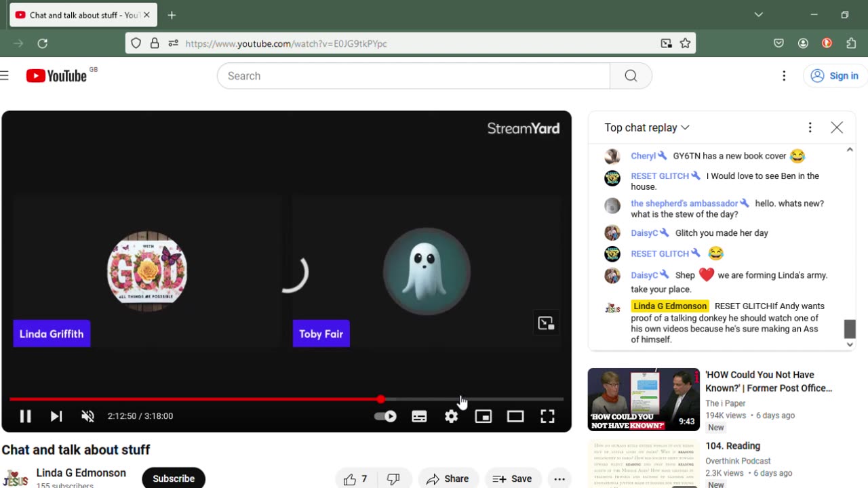Toggle the autoplay switch
The width and height of the screenshot is (868, 488).
click(385, 416)
